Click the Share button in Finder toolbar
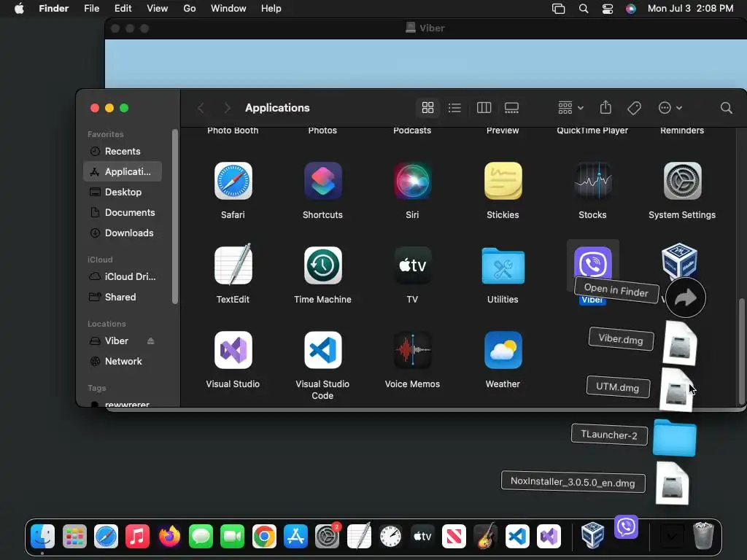Screen dimensions: 747x560 click(x=605, y=107)
